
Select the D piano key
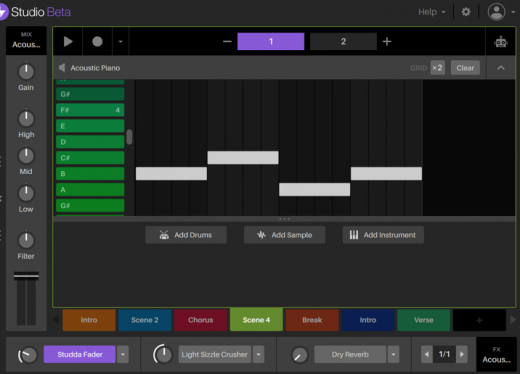[x=90, y=142]
